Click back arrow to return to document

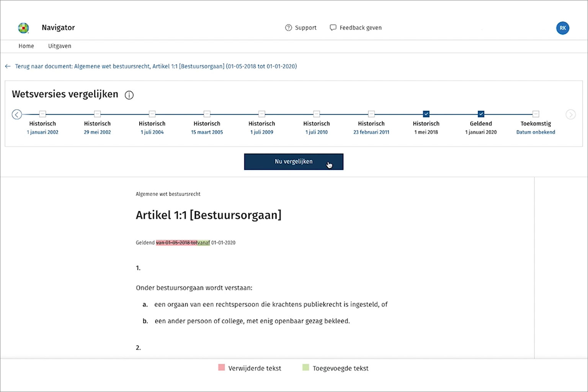(8, 66)
